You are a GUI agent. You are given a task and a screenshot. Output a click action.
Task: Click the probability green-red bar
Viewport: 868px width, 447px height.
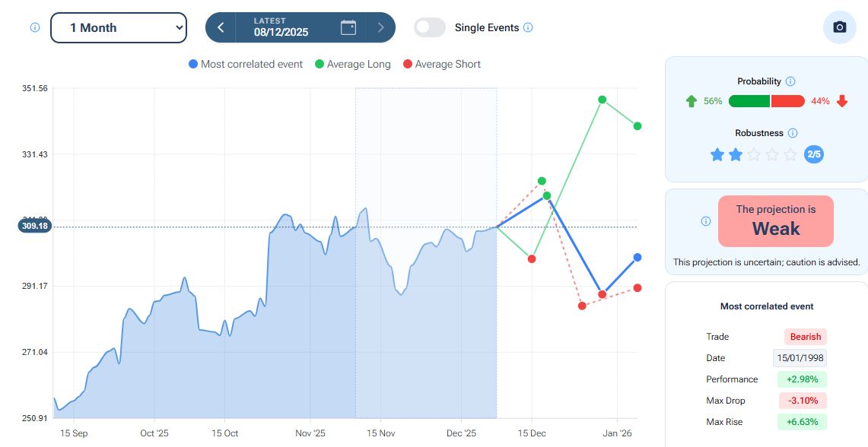point(766,101)
